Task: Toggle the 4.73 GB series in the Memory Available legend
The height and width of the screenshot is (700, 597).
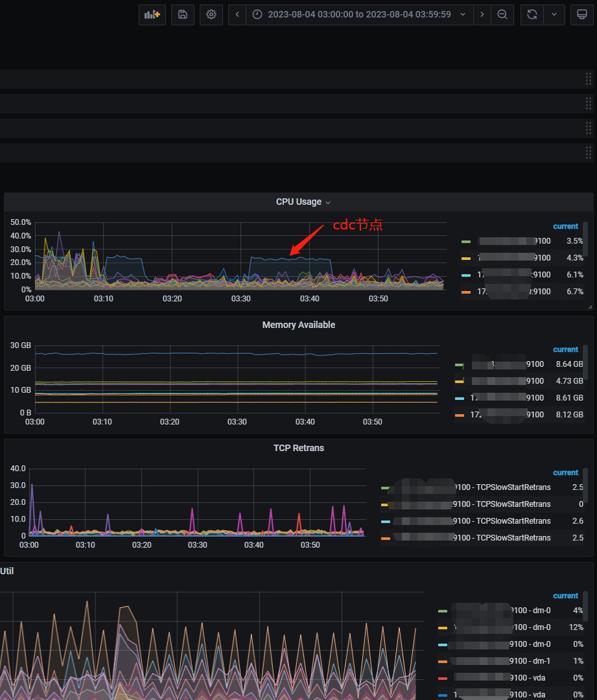Action: (507, 381)
